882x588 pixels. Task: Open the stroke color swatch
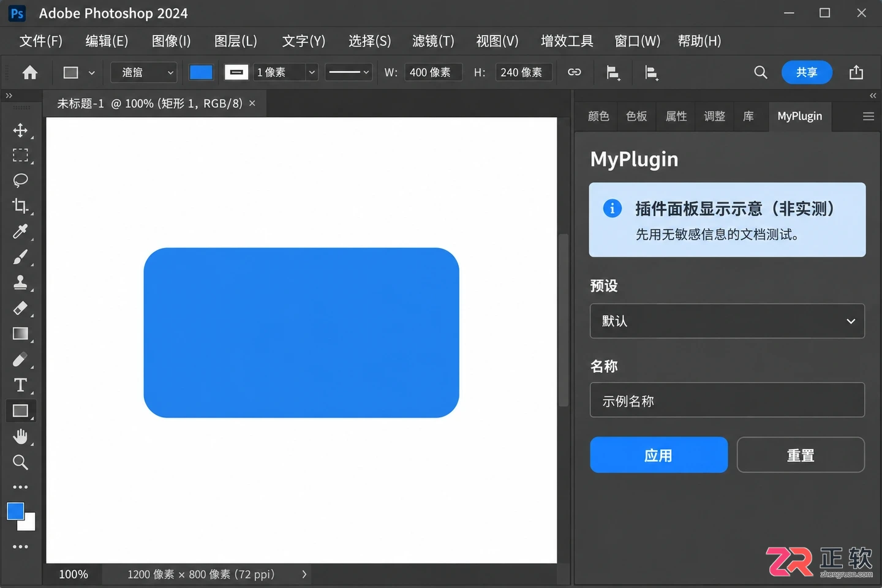coord(236,72)
